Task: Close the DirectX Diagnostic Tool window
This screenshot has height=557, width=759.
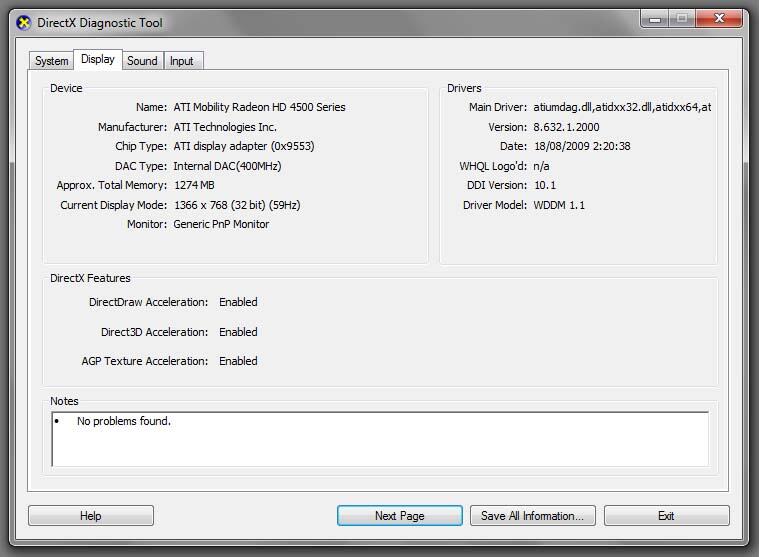Action: (719, 19)
